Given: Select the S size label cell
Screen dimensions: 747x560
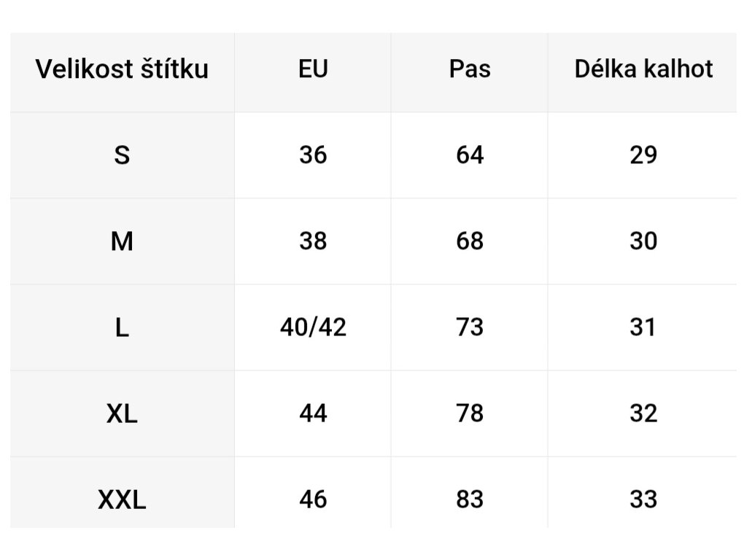Looking at the screenshot, I should pyautogui.click(x=122, y=155).
